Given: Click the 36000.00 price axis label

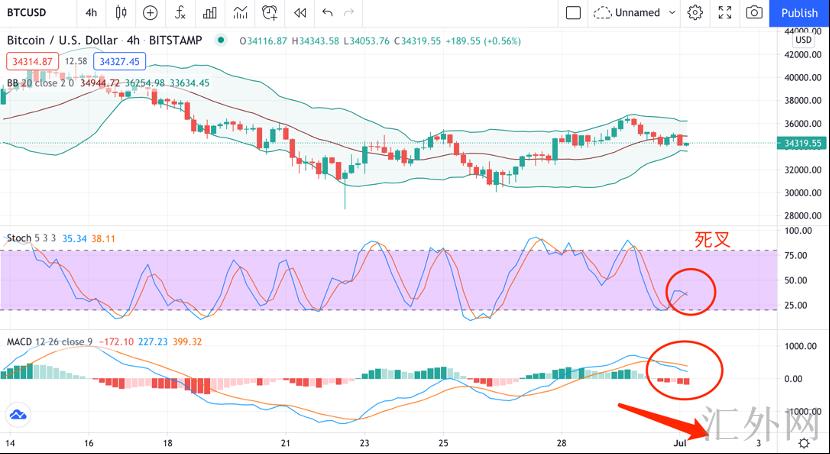Looking at the screenshot, I should point(803,124).
